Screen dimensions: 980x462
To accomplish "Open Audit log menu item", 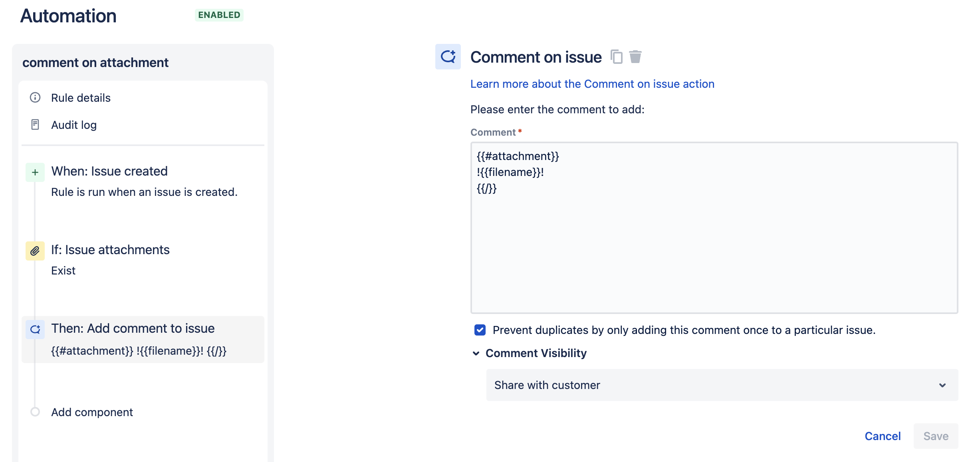I will pos(74,125).
